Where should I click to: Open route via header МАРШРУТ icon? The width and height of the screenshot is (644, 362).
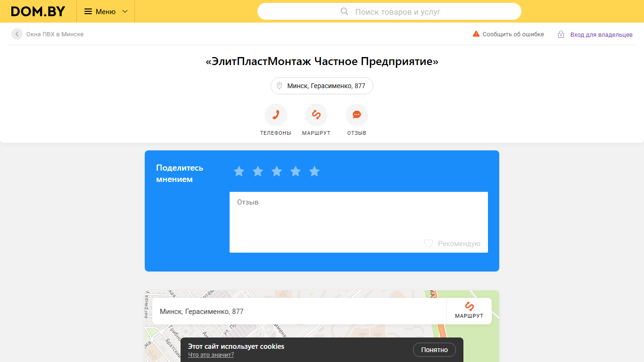coord(316,115)
